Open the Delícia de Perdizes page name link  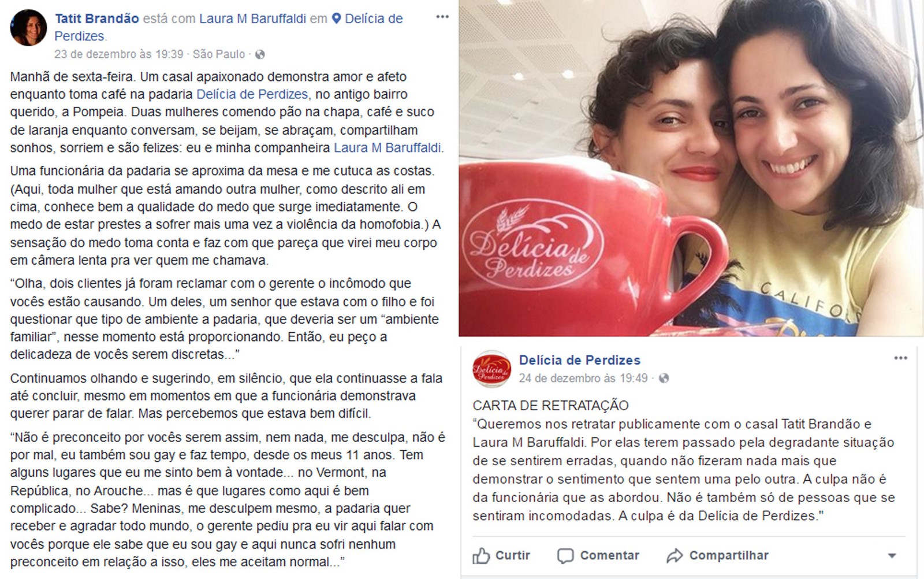[x=580, y=360]
